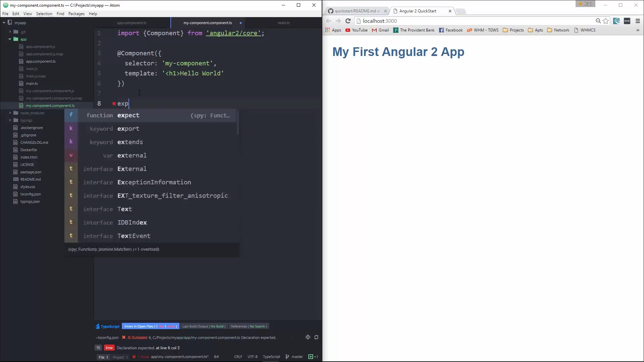This screenshot has height=362, width=644.
Task: Open WHM - TGWS bookmark
Action: coord(483,30)
